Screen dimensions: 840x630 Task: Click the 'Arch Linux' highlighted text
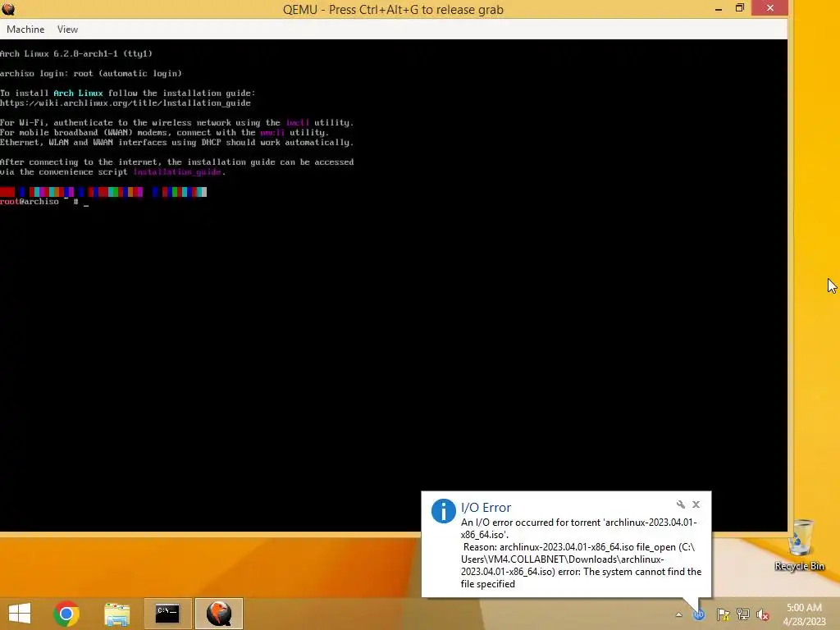(78, 94)
